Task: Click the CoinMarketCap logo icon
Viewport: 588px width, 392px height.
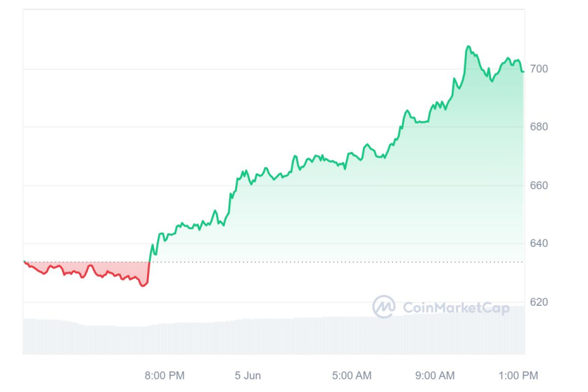Action: [x=384, y=306]
